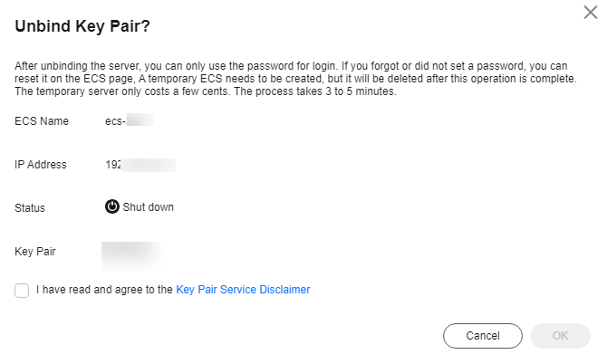Cancel the unbind operation

click(x=482, y=336)
